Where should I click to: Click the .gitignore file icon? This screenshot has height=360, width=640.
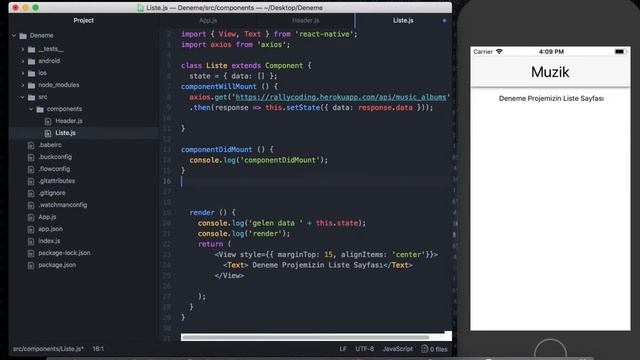[x=31, y=193]
